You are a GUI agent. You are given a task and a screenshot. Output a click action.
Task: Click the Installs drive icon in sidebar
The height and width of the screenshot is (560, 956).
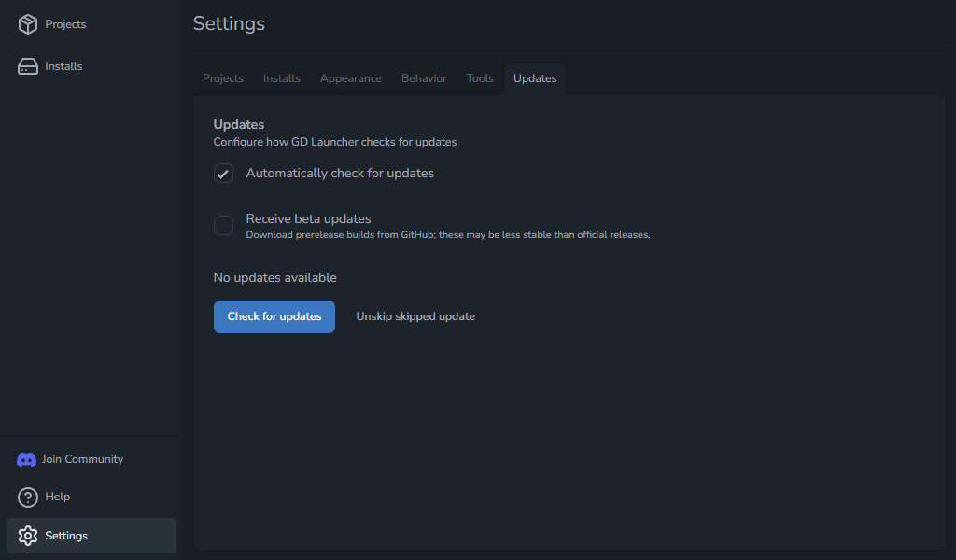point(27,66)
